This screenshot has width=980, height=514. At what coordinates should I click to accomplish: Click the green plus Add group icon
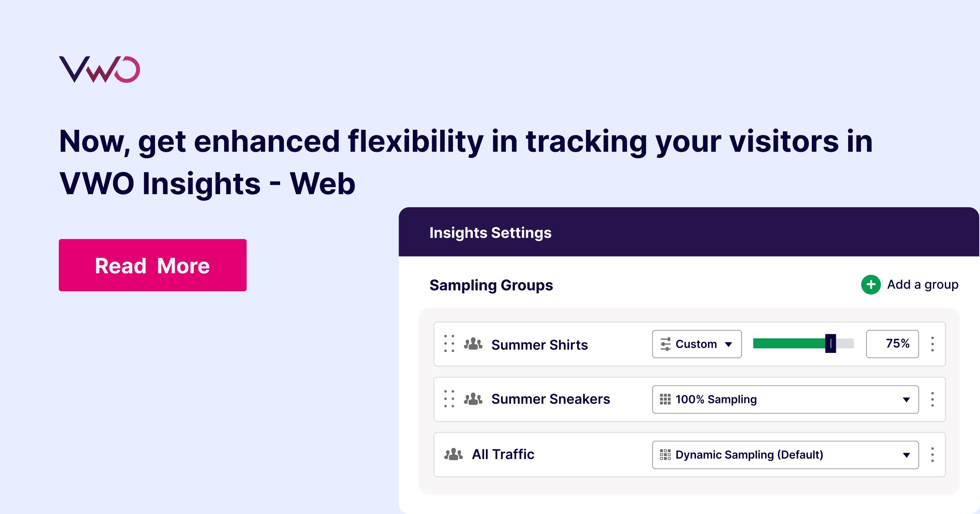pos(871,284)
